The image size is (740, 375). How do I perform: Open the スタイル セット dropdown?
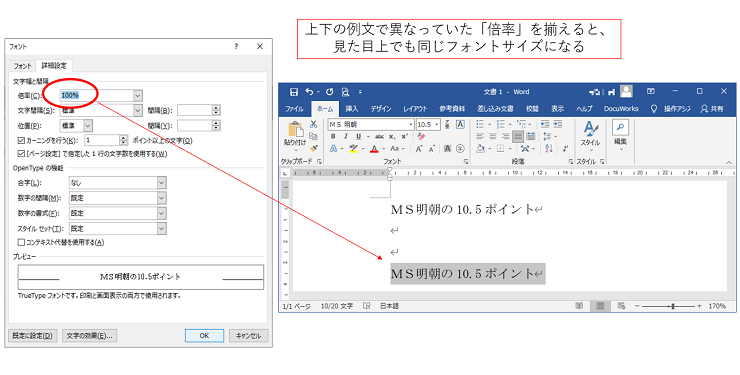(162, 229)
